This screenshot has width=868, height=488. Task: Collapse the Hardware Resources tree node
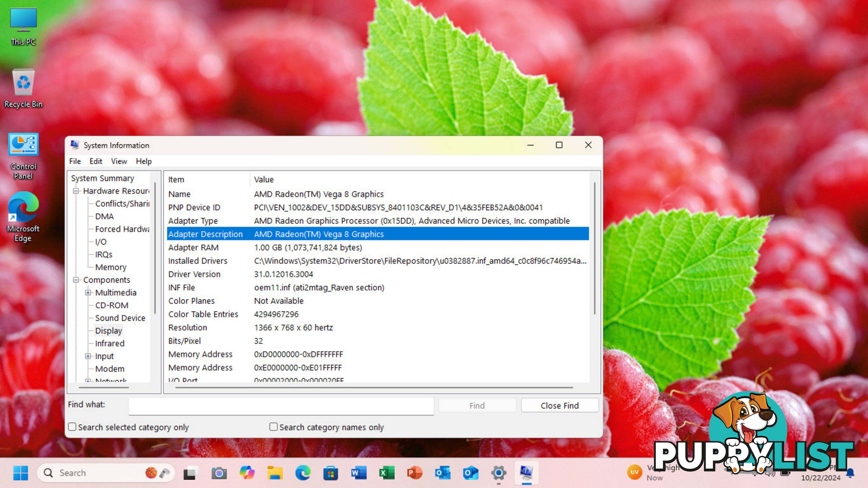[x=76, y=191]
